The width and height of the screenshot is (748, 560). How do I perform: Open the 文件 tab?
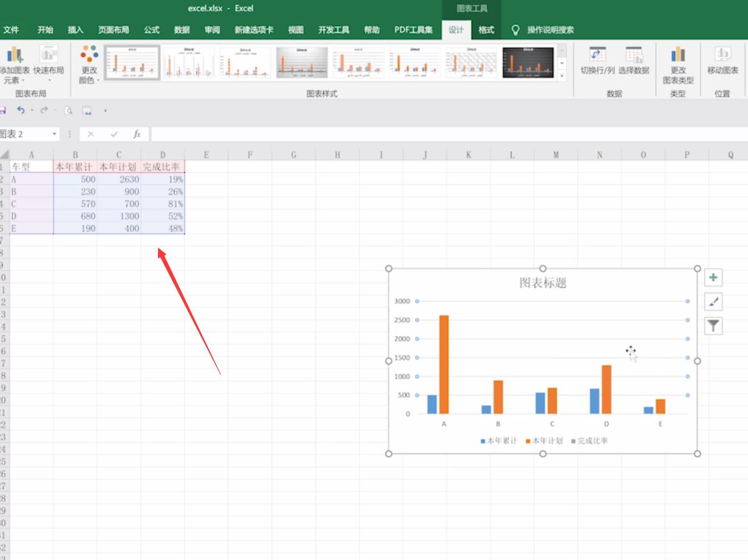tap(11, 30)
